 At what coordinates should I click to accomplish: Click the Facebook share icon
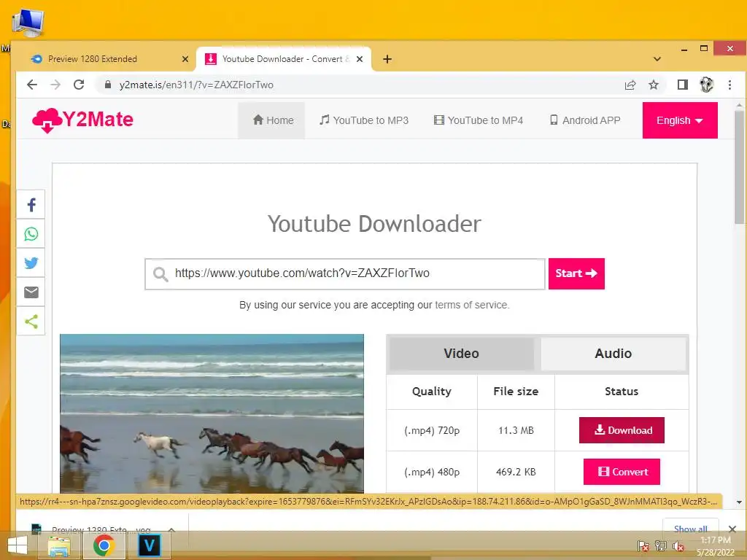31,205
